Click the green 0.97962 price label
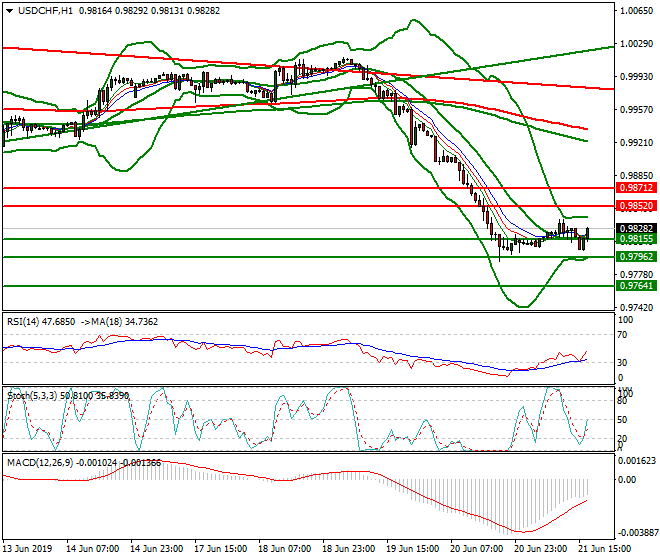Viewport: 660px width, 560px height. (636, 257)
